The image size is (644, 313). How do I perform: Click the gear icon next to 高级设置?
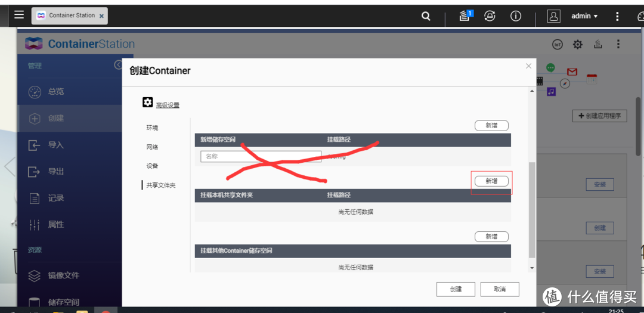click(x=147, y=103)
